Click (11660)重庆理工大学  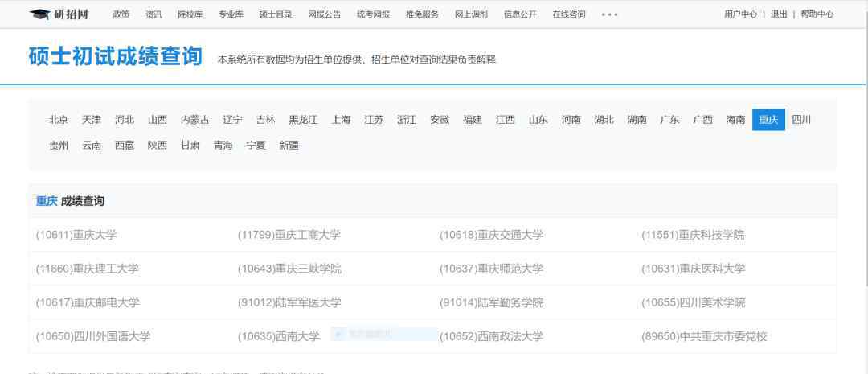(x=87, y=269)
